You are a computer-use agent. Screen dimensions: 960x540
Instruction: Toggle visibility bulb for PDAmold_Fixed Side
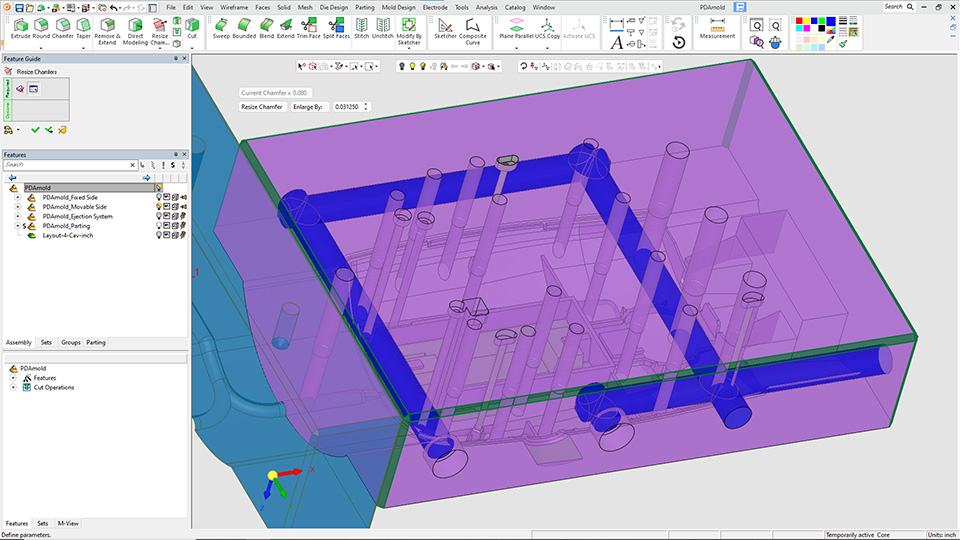(x=159, y=197)
